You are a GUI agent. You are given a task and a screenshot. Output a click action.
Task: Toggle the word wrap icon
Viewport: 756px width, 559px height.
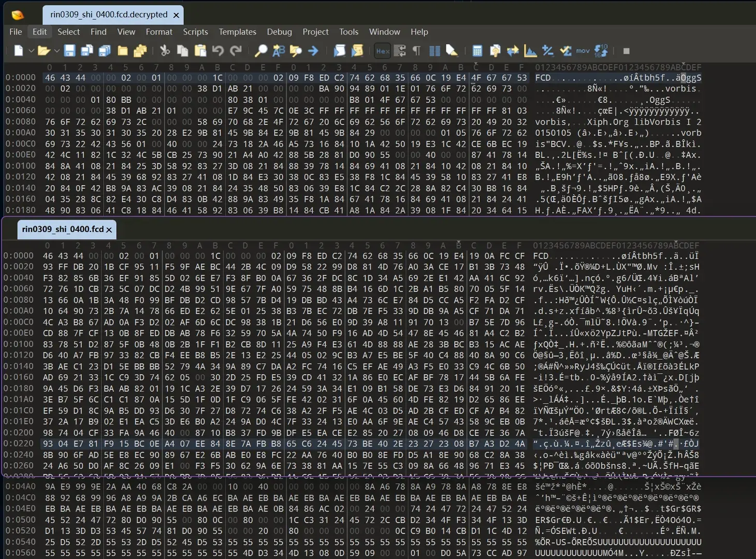[400, 51]
